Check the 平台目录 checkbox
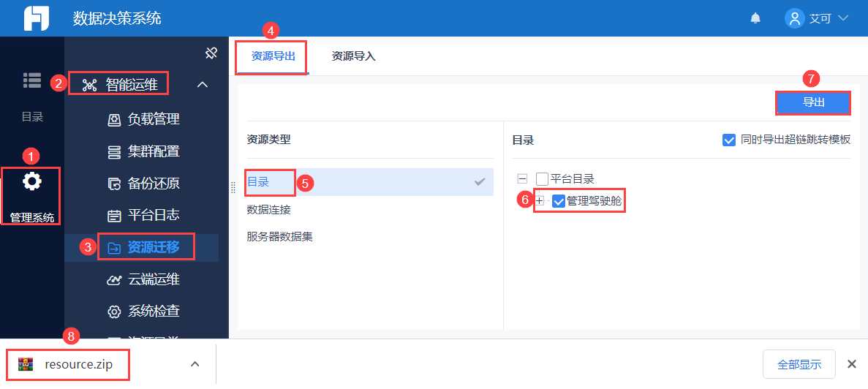Image resolution: width=868 pixels, height=389 pixels. (x=542, y=178)
